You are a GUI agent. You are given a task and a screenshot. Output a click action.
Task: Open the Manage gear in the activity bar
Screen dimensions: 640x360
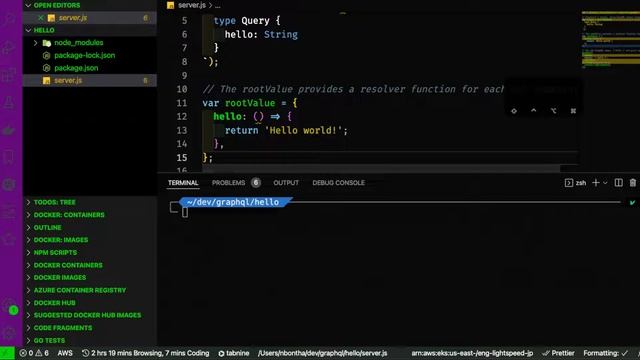point(9,333)
